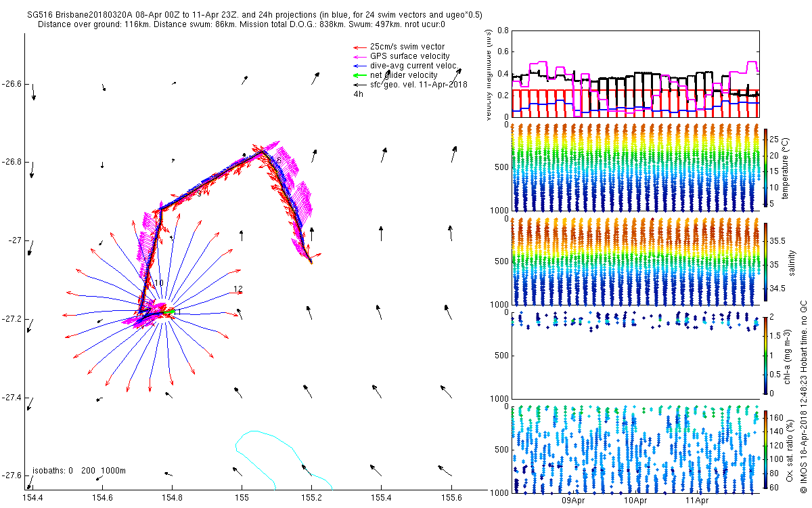Select the 'sfc geo. vel. 11-Apr-2018' legend label
Image resolution: width=812 pixels, height=508 pixels.
(x=419, y=85)
